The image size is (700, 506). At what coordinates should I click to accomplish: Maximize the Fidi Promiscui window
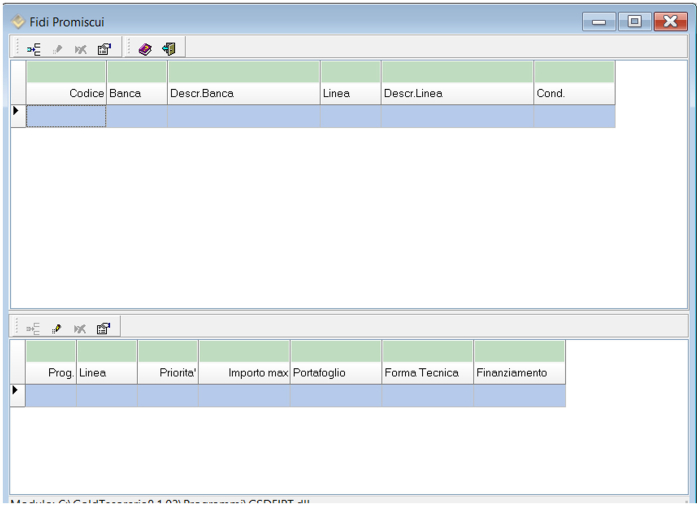[x=634, y=21]
